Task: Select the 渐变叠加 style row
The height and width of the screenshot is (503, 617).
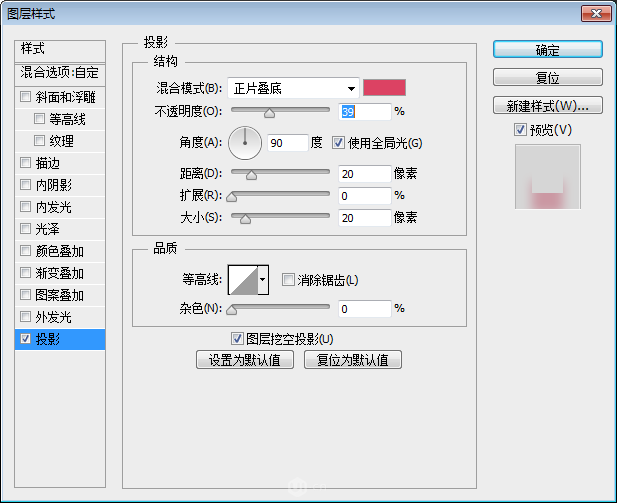Action: tap(60, 273)
